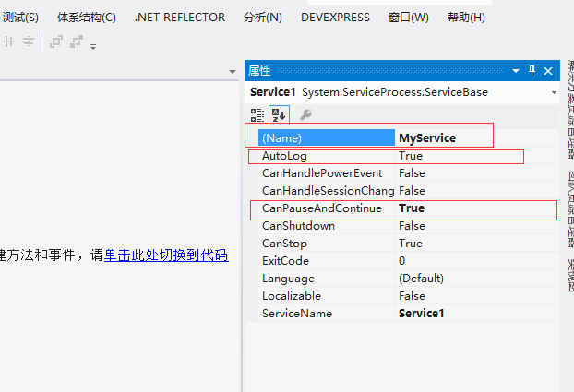Pin the Properties panel with auto-hide icon
Image resolution: width=574 pixels, height=392 pixels.
pos(532,71)
